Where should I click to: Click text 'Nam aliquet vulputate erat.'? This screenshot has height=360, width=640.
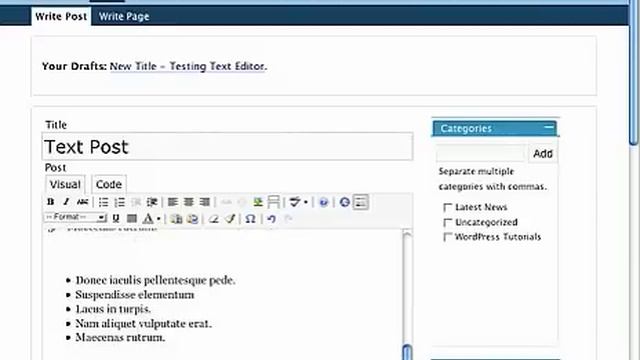[143, 324]
